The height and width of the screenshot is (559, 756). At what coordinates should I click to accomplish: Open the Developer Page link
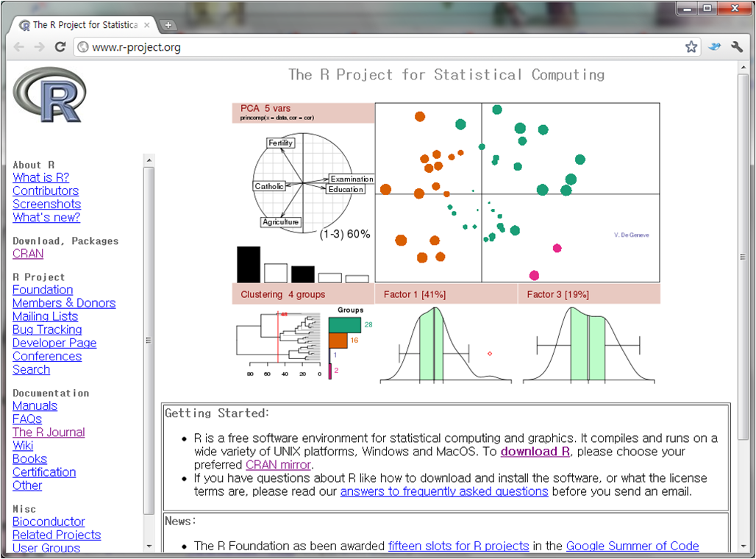coord(54,343)
